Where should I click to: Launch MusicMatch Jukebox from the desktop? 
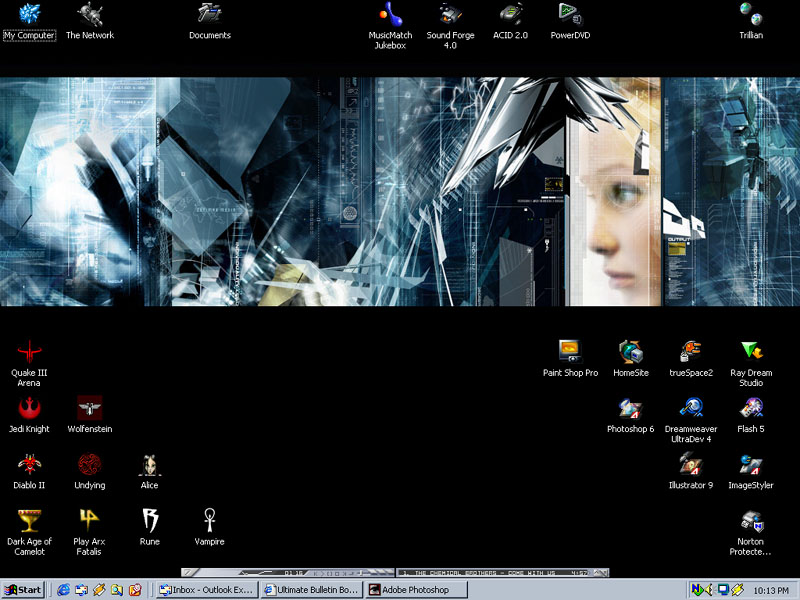[x=390, y=26]
